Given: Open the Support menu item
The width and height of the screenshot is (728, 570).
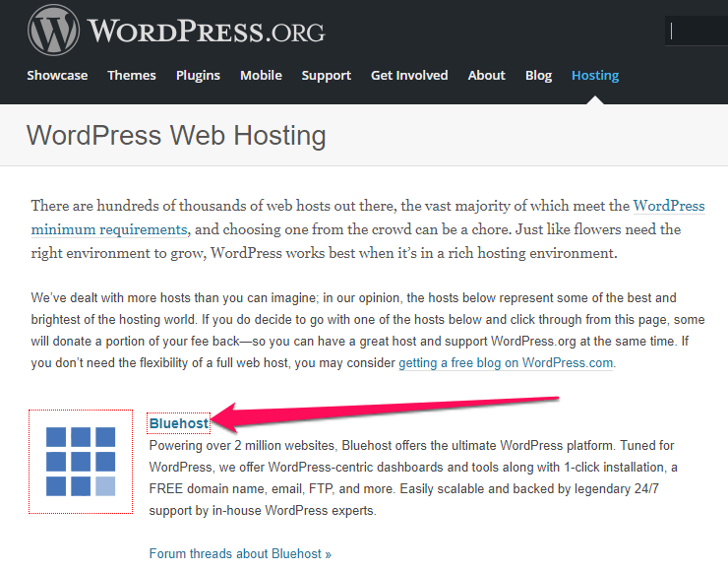Looking at the screenshot, I should click(x=326, y=75).
